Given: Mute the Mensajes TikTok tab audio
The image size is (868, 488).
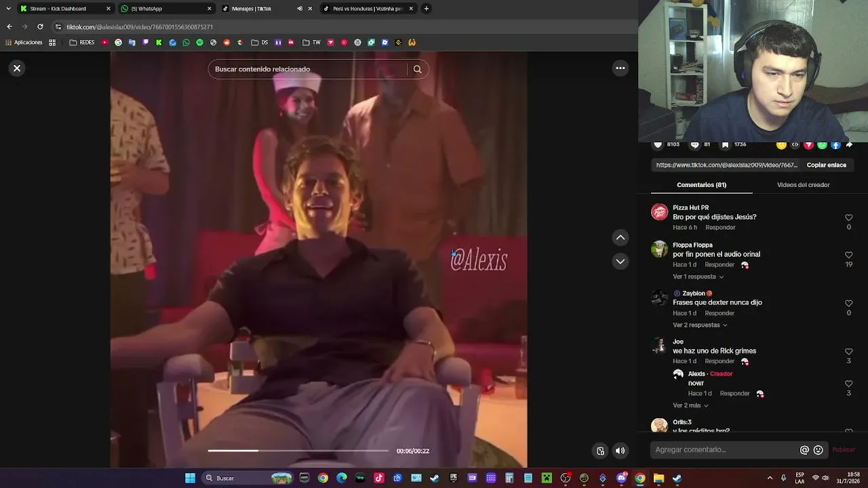Looking at the screenshot, I should pos(299,9).
